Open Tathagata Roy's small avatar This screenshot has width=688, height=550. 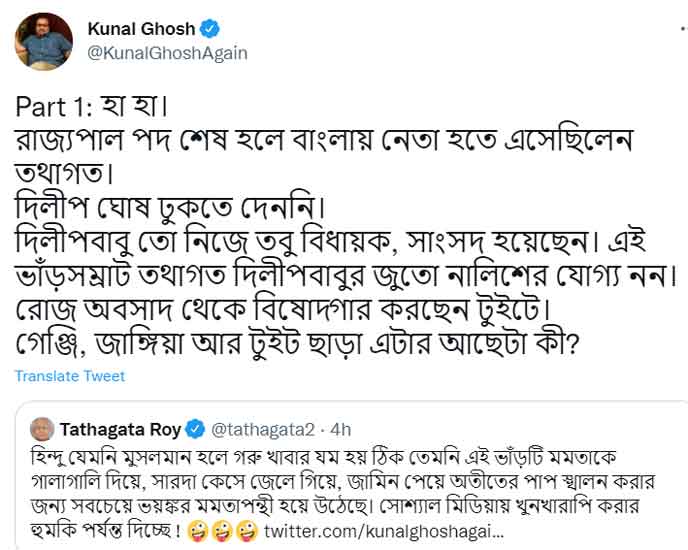point(43,430)
